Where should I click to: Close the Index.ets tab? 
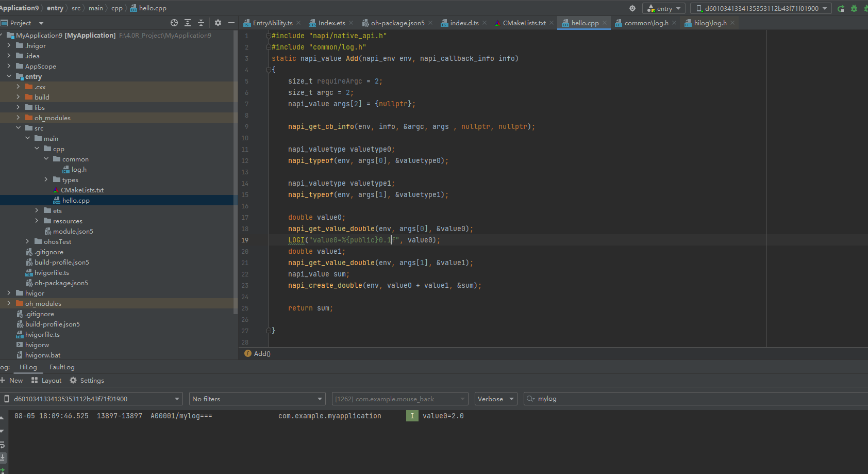point(351,23)
